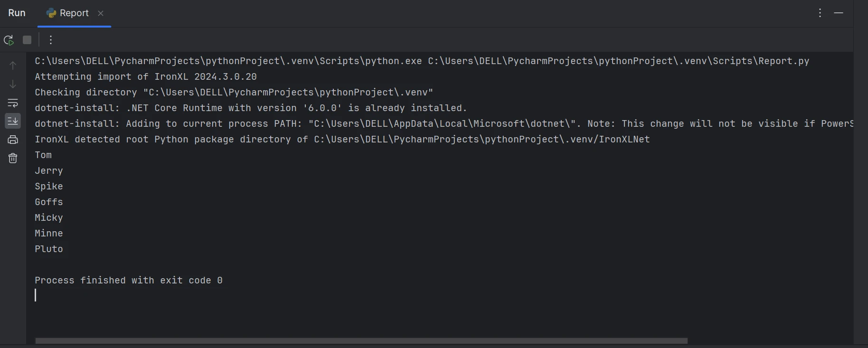This screenshot has height=348, width=868.
Task: Open the Run window options menu
Action: point(820,13)
